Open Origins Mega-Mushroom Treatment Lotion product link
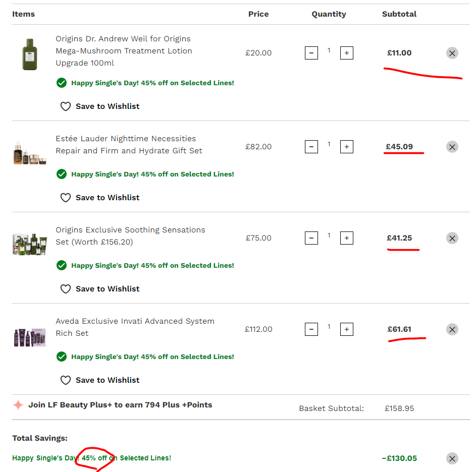Screen dimensions: 476x472 pyautogui.click(x=124, y=51)
